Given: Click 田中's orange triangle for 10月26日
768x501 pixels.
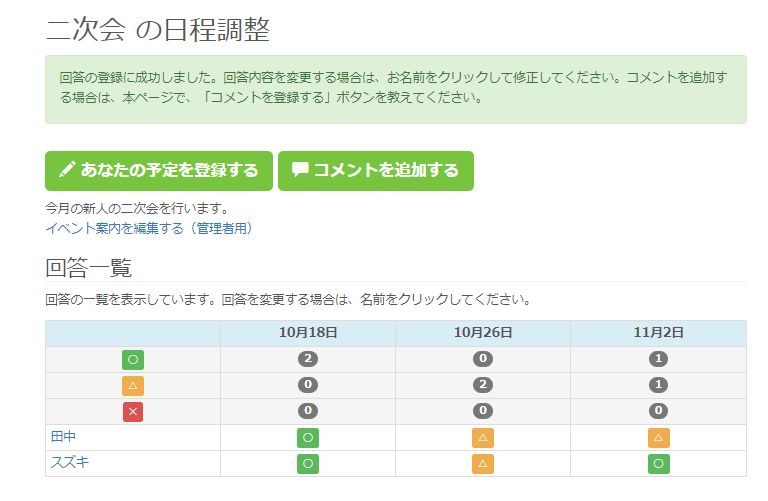Looking at the screenshot, I should (x=483, y=437).
